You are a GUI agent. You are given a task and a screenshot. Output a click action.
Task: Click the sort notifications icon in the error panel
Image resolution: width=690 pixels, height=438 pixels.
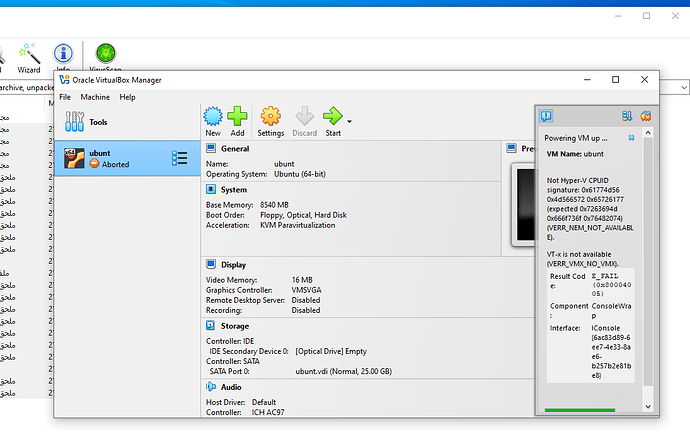[627, 116]
